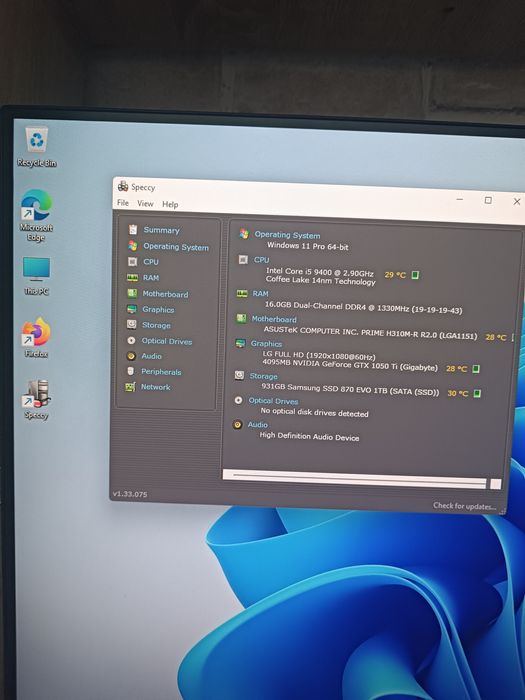Click the Samsung SSD 870 EVO 1TB text
Screen dimensions: 525x700
tap(350, 389)
